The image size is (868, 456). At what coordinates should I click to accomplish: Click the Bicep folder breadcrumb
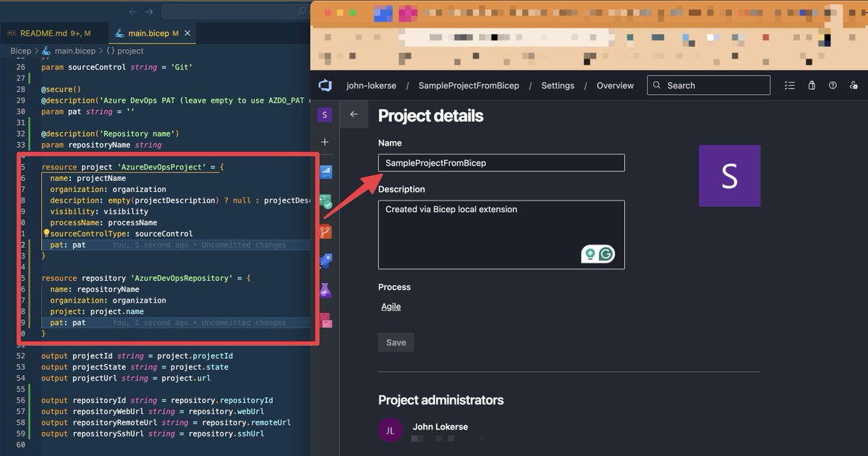pyautogui.click(x=21, y=51)
